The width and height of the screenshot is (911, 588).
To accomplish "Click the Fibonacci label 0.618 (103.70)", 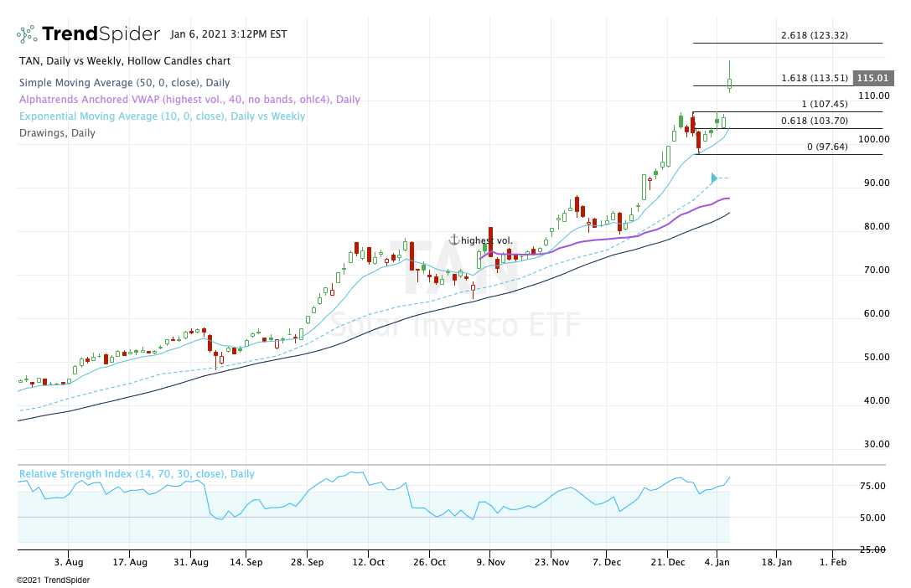I will (x=814, y=121).
